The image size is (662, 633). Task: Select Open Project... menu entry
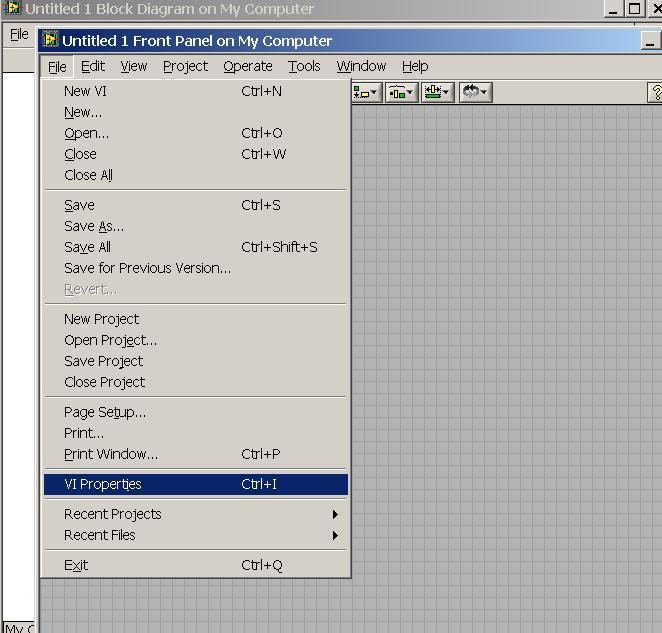196,340
